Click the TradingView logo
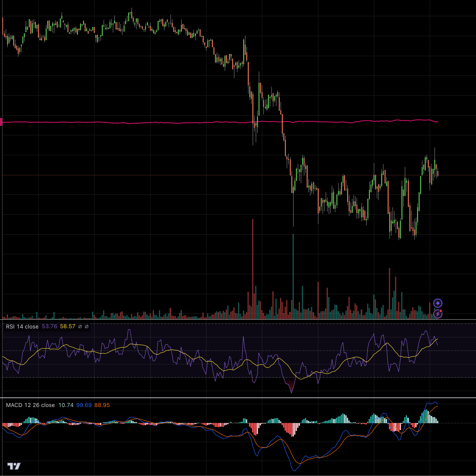Viewport: 476px width, 476px height. (14, 466)
